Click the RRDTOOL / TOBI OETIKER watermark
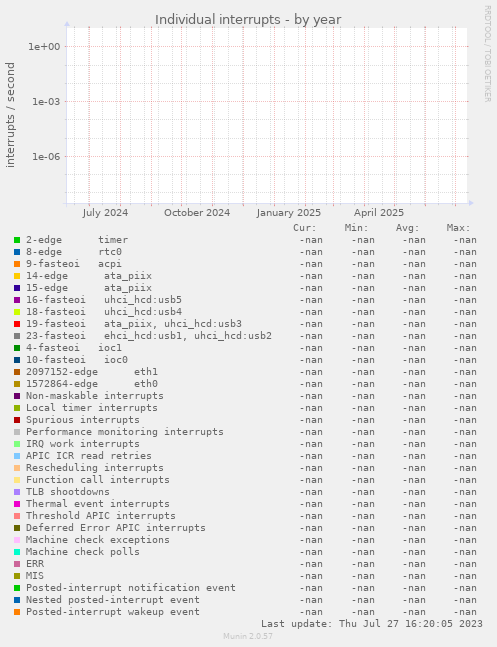Screen dimensions: 497x647 (x=488, y=54)
